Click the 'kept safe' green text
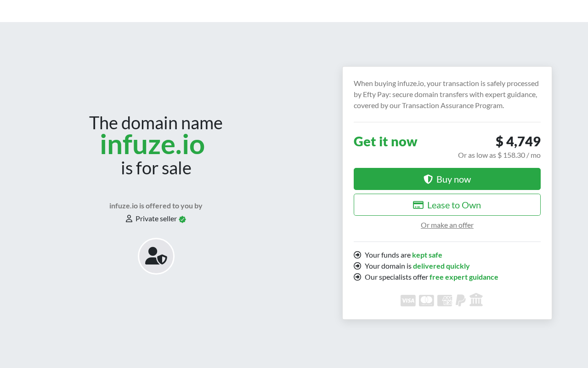The image size is (588, 368). click(x=427, y=255)
